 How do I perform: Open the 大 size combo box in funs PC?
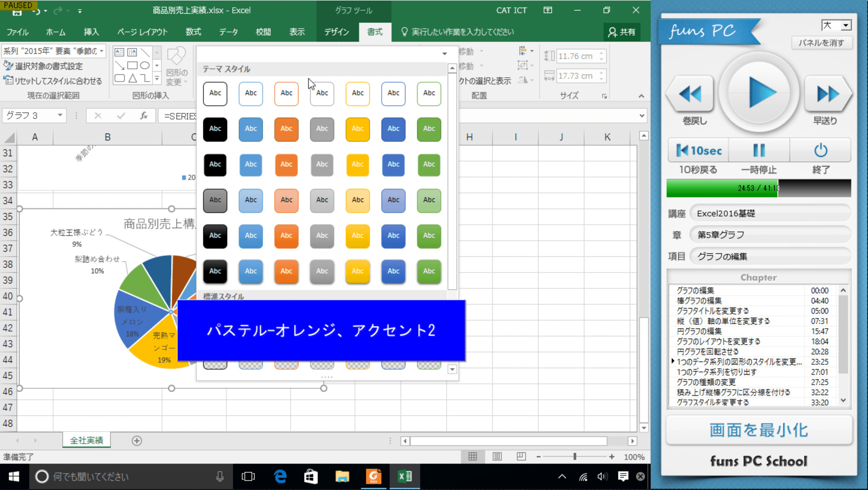837,25
